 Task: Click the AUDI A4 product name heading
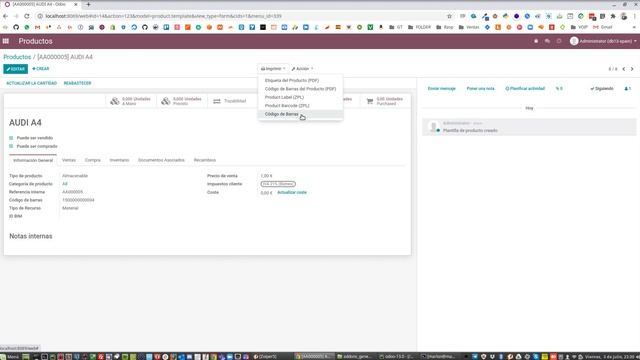25,123
